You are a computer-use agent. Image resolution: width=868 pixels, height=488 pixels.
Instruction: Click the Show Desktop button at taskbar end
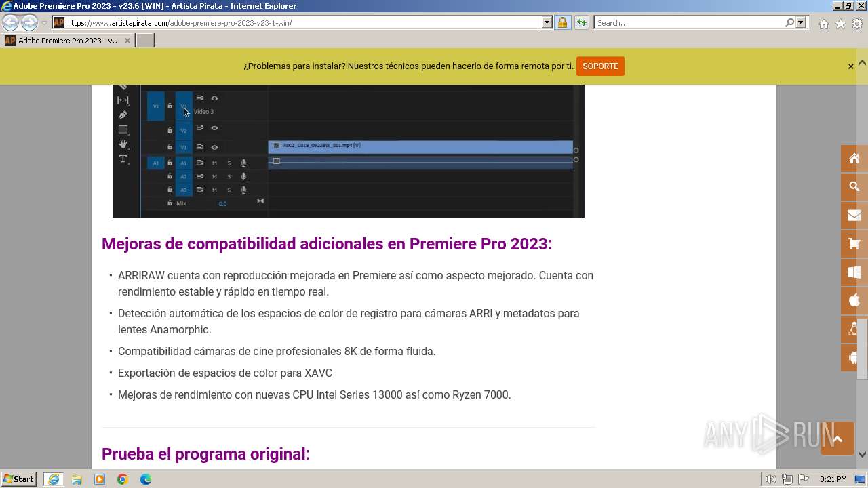860,479
